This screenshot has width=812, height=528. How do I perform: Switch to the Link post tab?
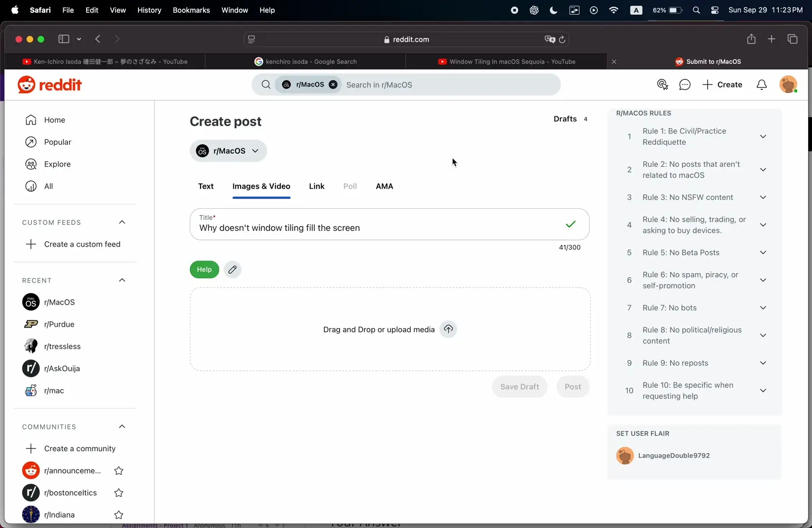pyautogui.click(x=316, y=186)
